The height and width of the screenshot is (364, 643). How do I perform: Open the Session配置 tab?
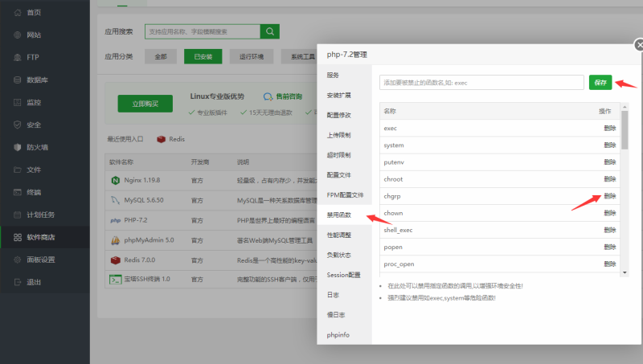click(345, 275)
